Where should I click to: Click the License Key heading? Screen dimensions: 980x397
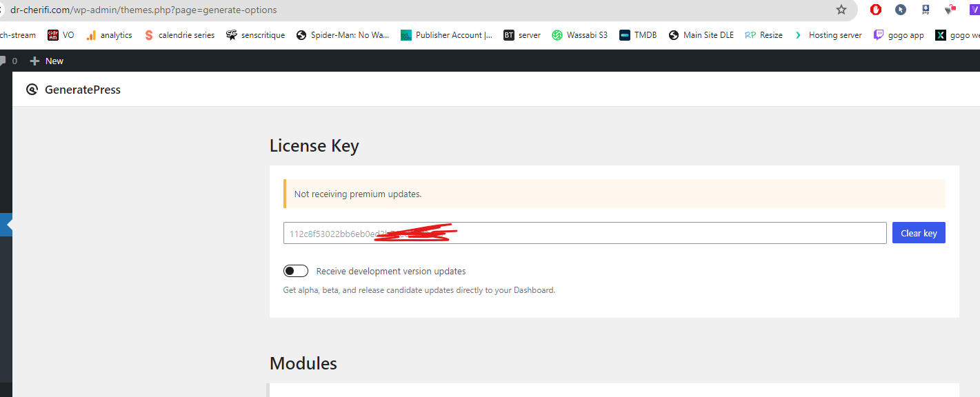click(314, 146)
